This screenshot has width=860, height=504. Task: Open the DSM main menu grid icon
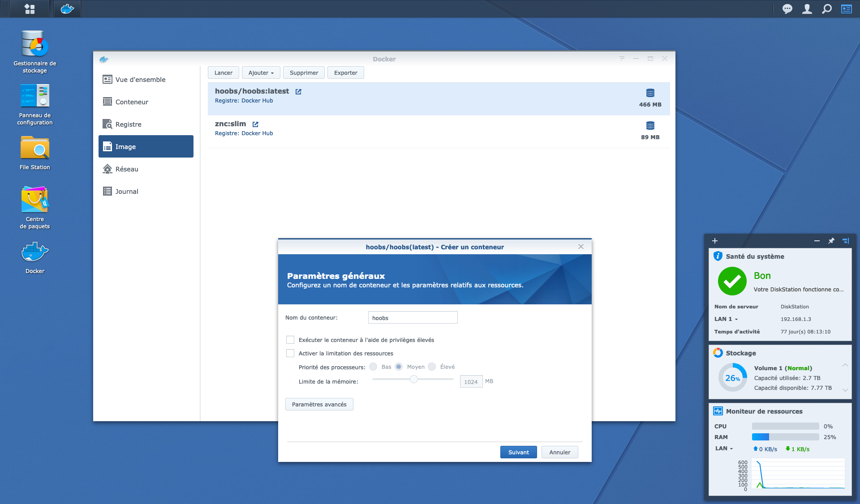[x=30, y=9]
